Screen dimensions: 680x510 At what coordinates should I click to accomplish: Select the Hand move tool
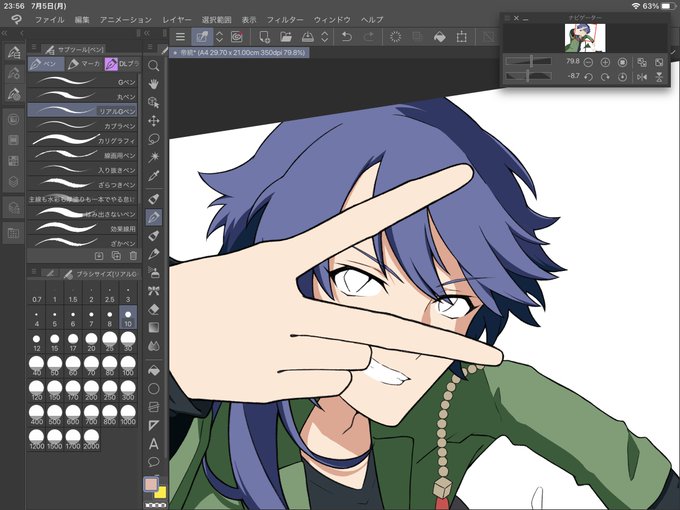pos(154,84)
